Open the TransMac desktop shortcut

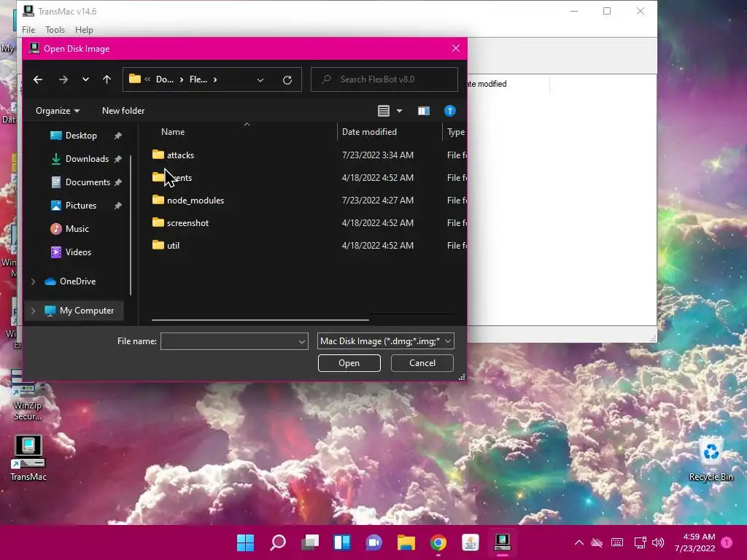pyautogui.click(x=28, y=458)
